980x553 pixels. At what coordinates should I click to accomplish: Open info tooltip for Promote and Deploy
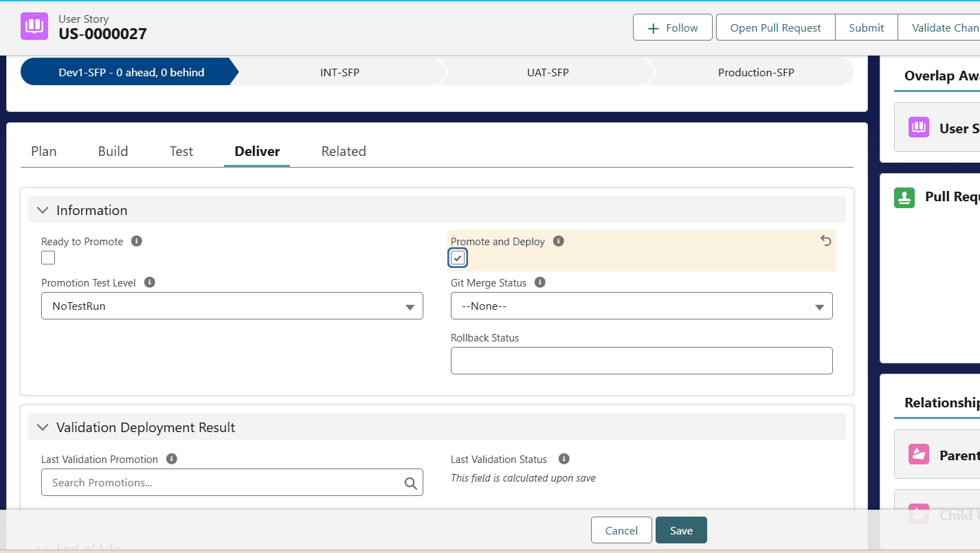click(559, 241)
